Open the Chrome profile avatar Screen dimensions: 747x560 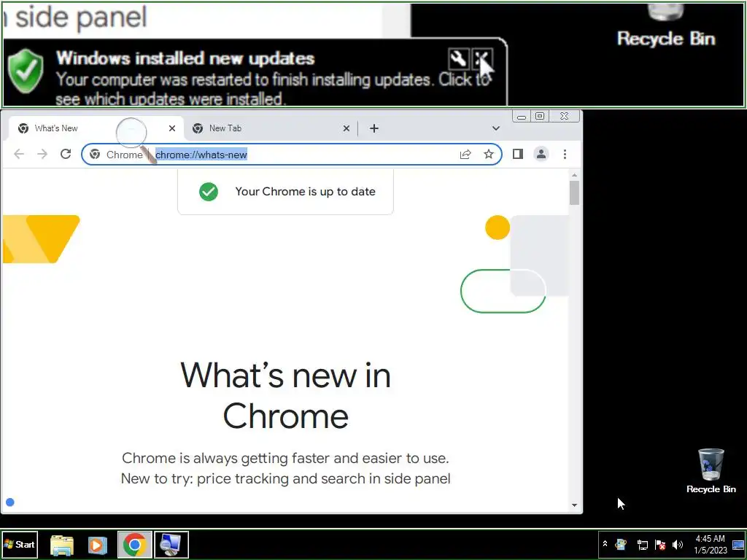click(541, 154)
